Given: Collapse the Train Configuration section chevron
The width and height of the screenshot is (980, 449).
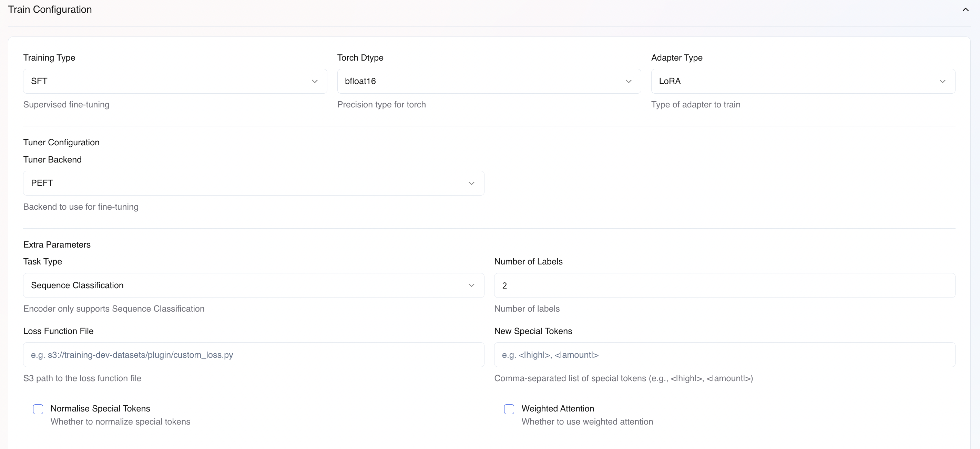Looking at the screenshot, I should 965,10.
